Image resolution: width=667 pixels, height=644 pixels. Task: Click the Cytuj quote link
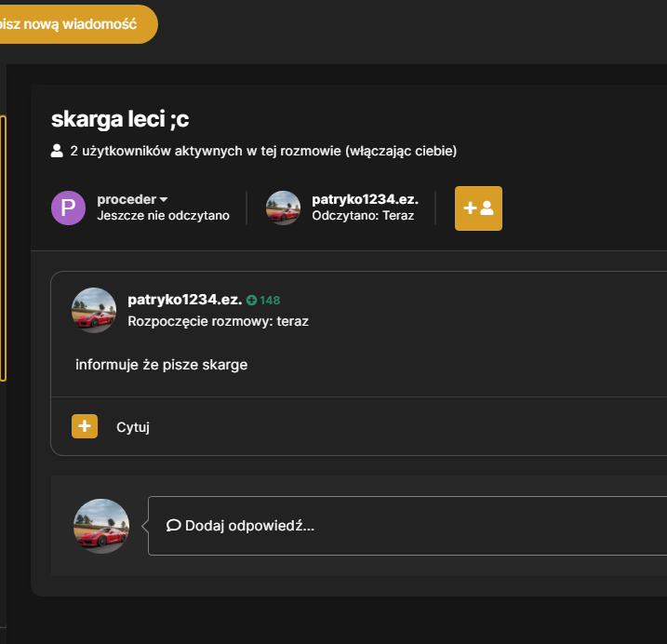coord(133,427)
